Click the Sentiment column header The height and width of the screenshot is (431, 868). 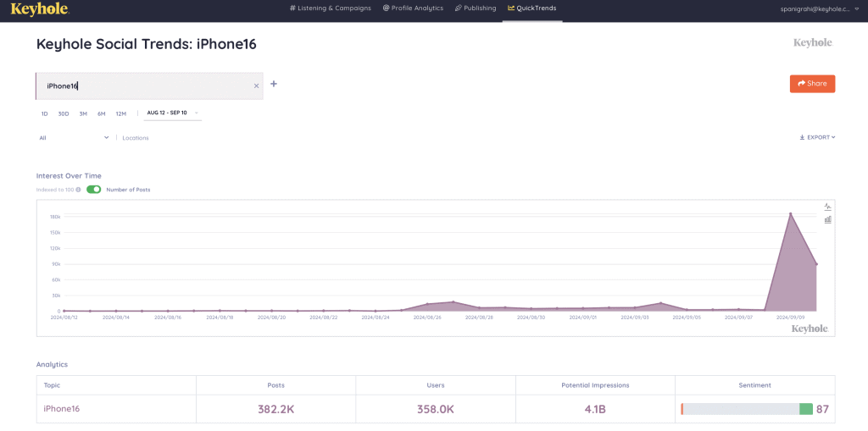pos(755,385)
